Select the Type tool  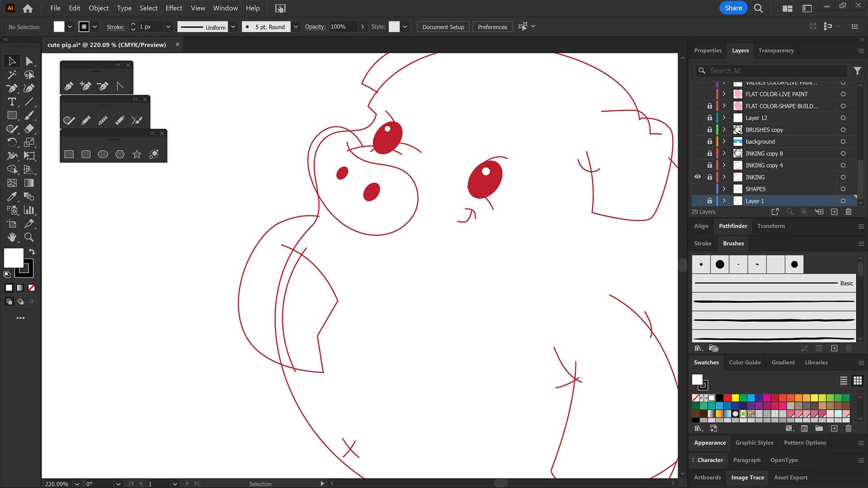pos(12,102)
